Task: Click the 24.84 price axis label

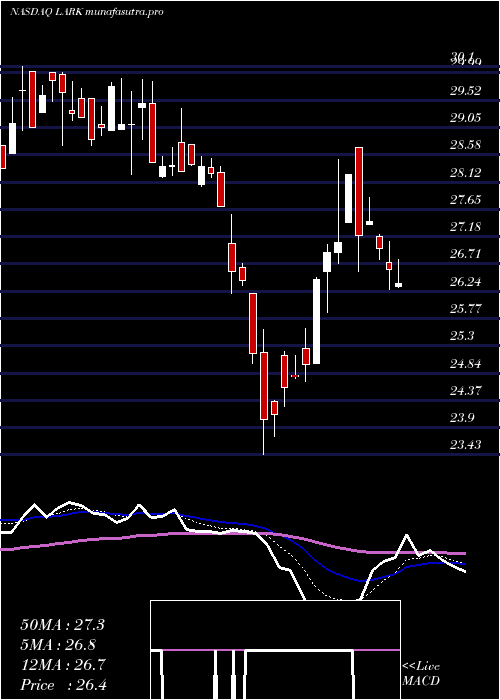Action: 465,364
